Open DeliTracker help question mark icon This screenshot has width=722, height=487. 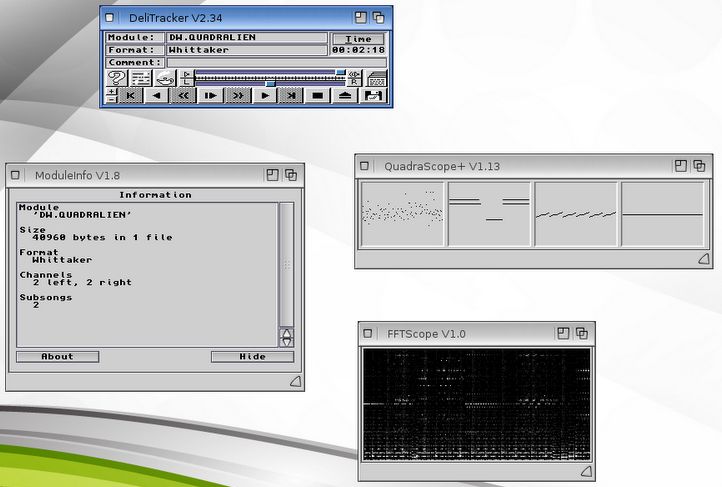(x=117, y=78)
